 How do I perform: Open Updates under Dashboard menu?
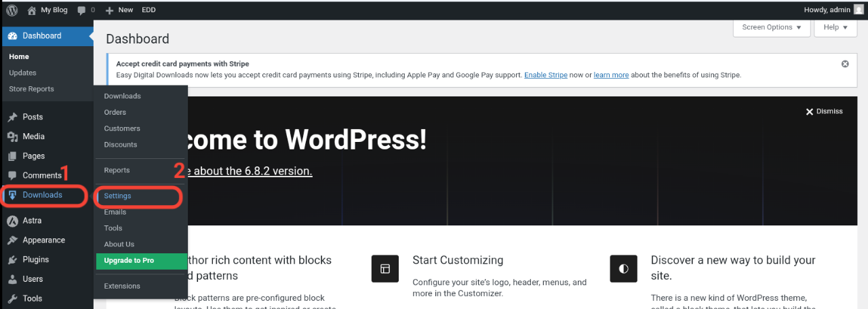pos(23,73)
